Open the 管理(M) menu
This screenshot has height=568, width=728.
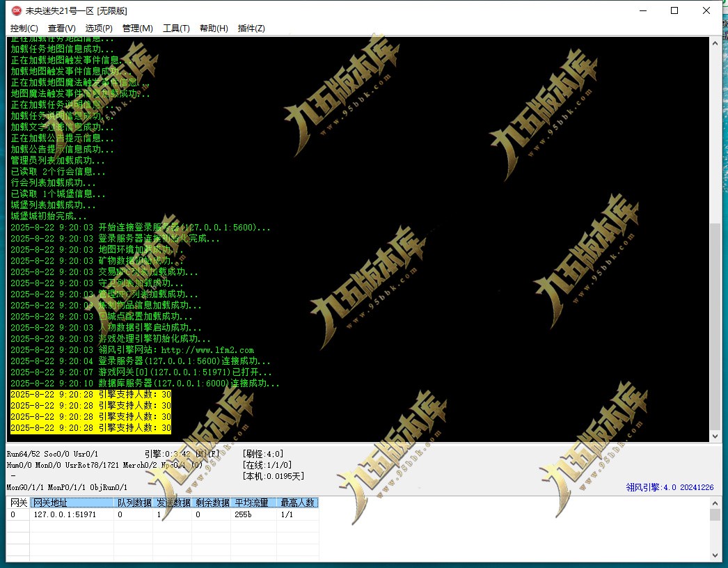[x=137, y=29]
